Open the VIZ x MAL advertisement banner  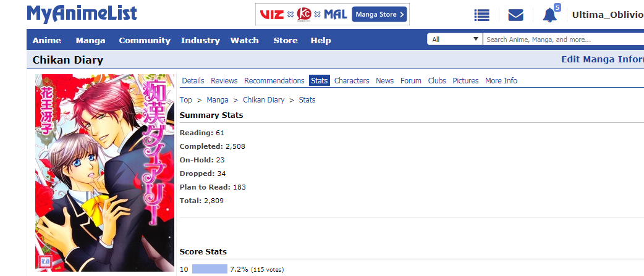[333, 14]
